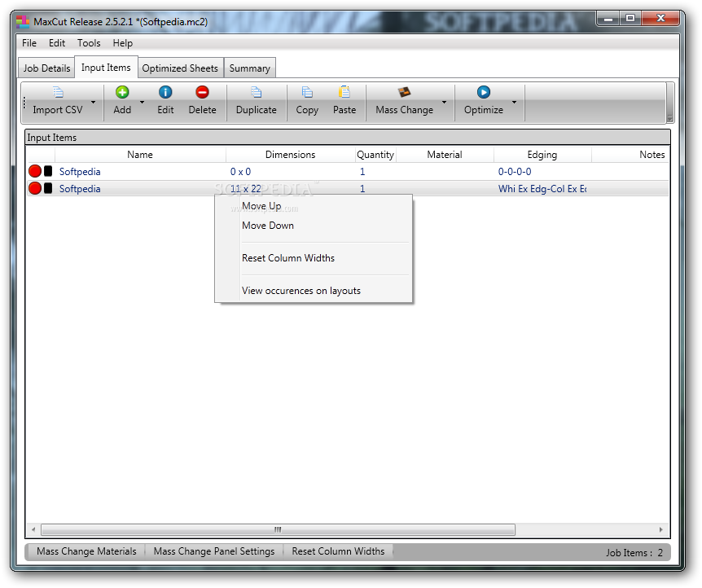This screenshot has width=702, height=588.
Task: Sort by the Dimensions column header
Action: pyautogui.click(x=291, y=155)
